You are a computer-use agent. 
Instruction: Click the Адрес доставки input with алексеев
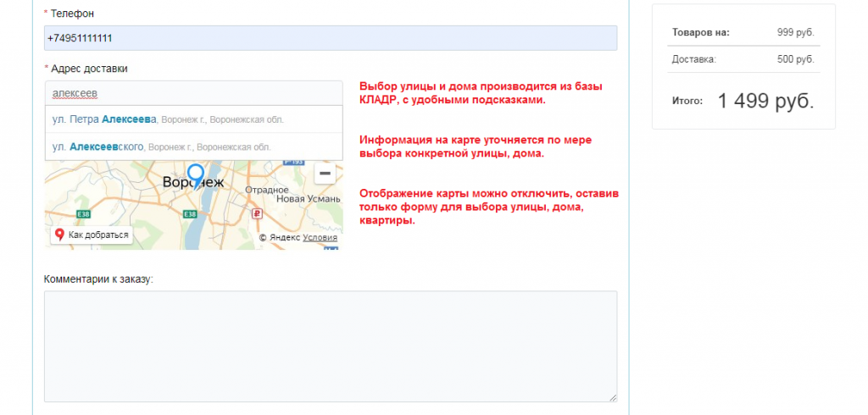pos(193,93)
